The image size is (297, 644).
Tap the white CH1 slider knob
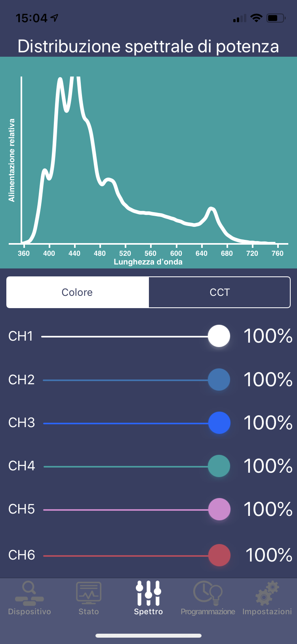coord(219,336)
